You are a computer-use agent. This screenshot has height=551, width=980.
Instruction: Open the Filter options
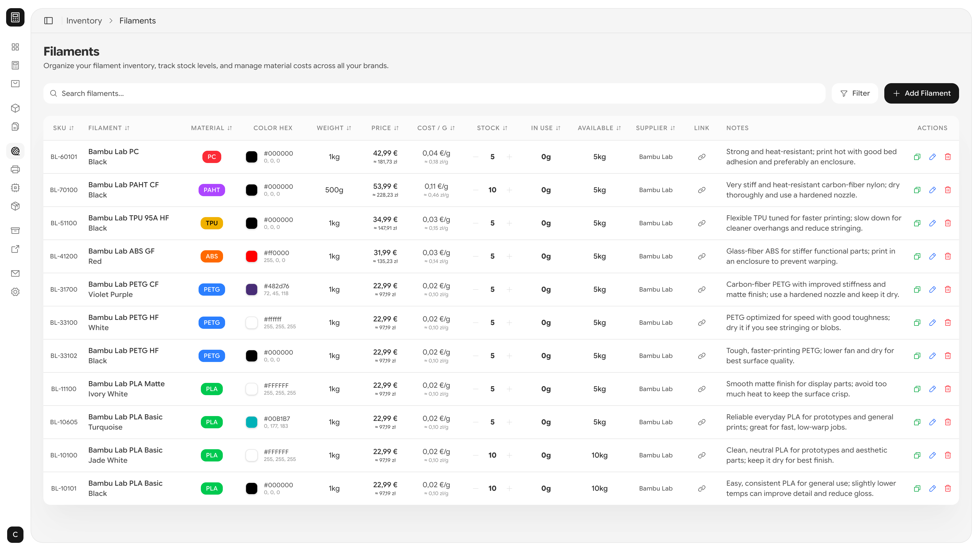pos(854,93)
